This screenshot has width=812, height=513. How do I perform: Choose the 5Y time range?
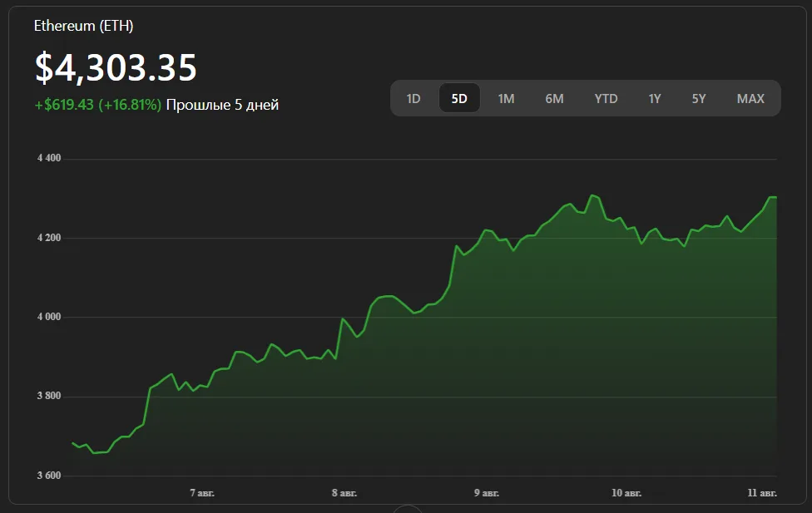click(699, 98)
